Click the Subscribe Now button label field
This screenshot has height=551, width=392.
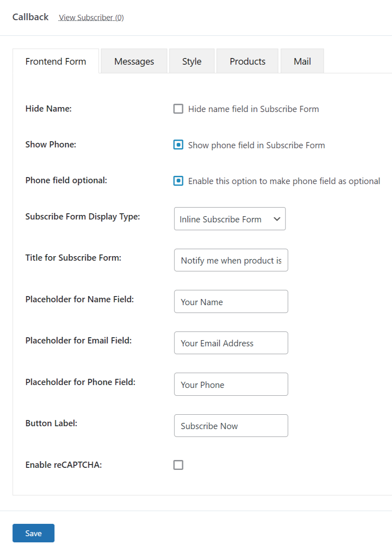[231, 426]
